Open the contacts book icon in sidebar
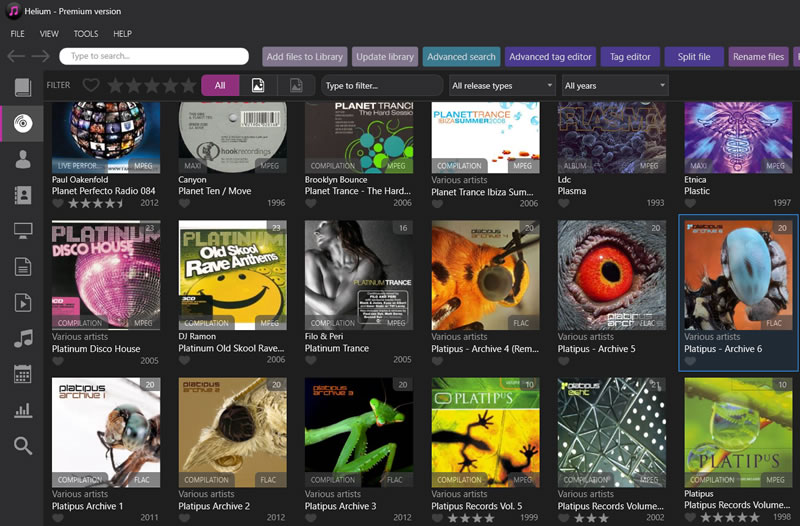The image size is (800, 526). [22, 195]
